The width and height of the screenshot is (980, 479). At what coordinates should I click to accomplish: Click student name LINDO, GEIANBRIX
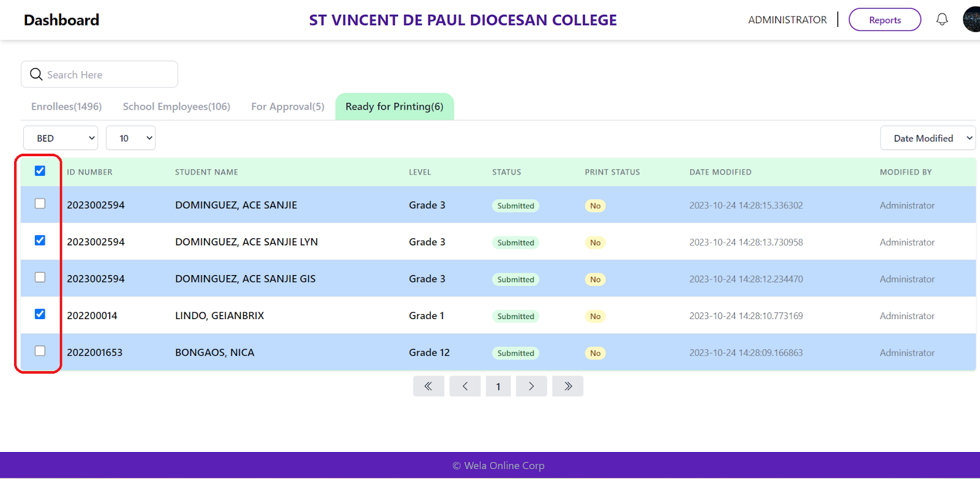tap(219, 315)
